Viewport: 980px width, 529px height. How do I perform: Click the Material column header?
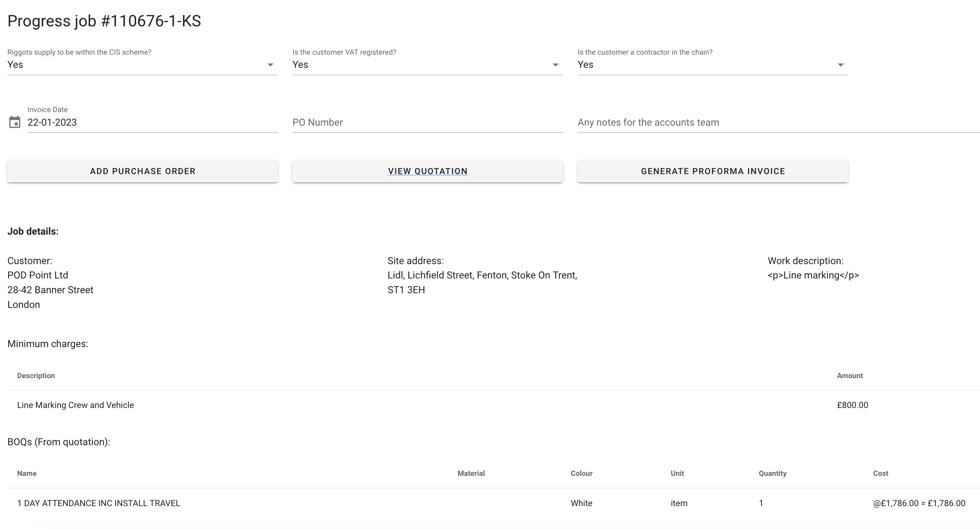coord(471,474)
